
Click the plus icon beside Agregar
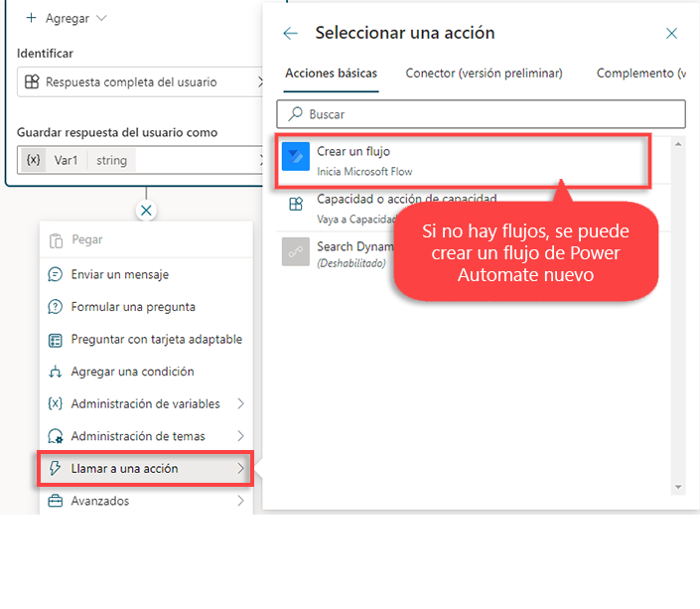(x=31, y=18)
